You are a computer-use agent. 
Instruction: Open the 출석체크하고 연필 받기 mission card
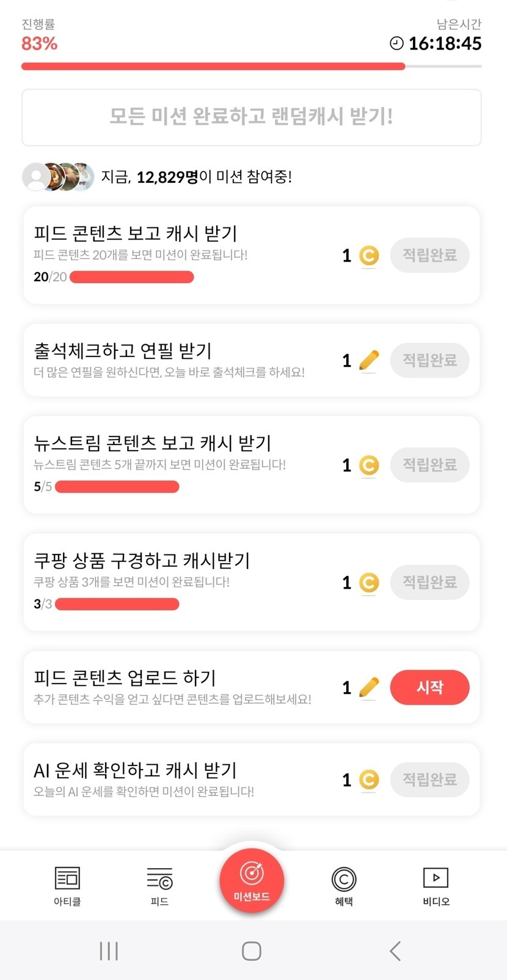(x=183, y=360)
